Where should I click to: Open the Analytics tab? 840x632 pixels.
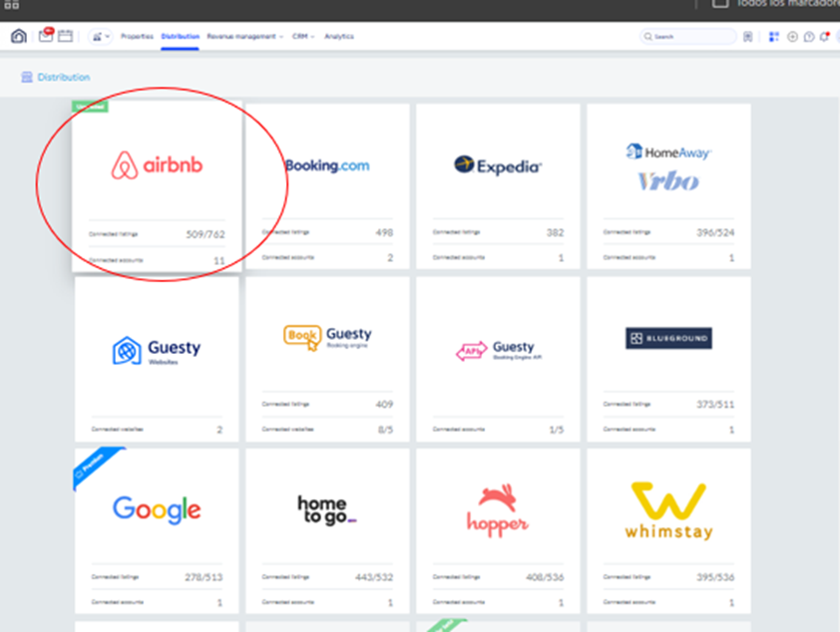pos(339,37)
